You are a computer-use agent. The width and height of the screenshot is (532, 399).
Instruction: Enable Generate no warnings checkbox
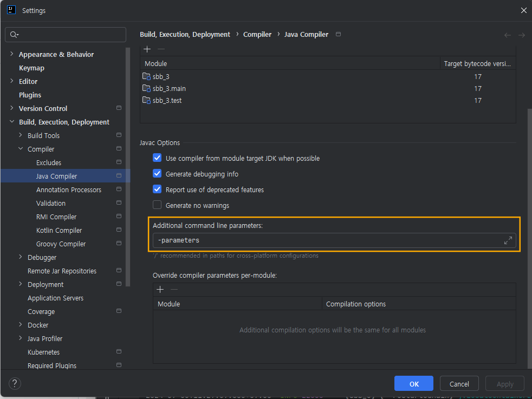[157, 205]
